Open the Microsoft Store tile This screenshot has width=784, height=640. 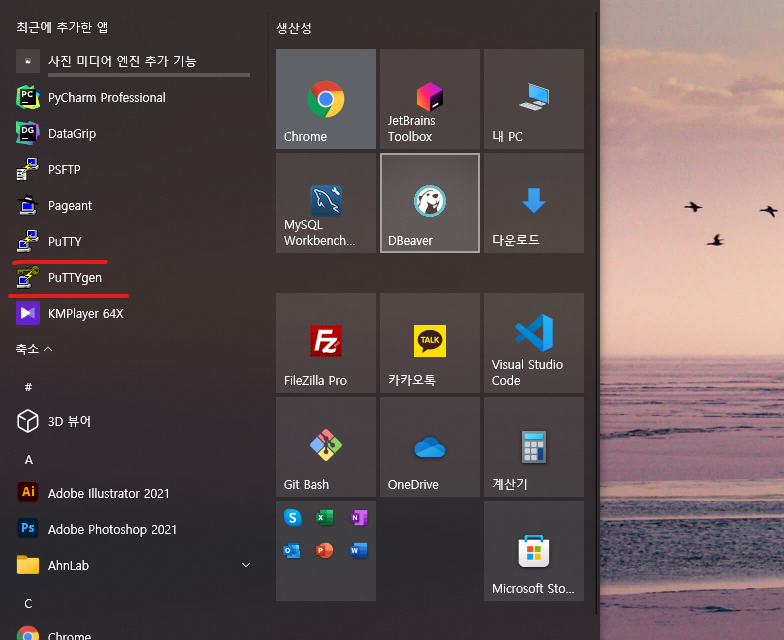coord(534,550)
